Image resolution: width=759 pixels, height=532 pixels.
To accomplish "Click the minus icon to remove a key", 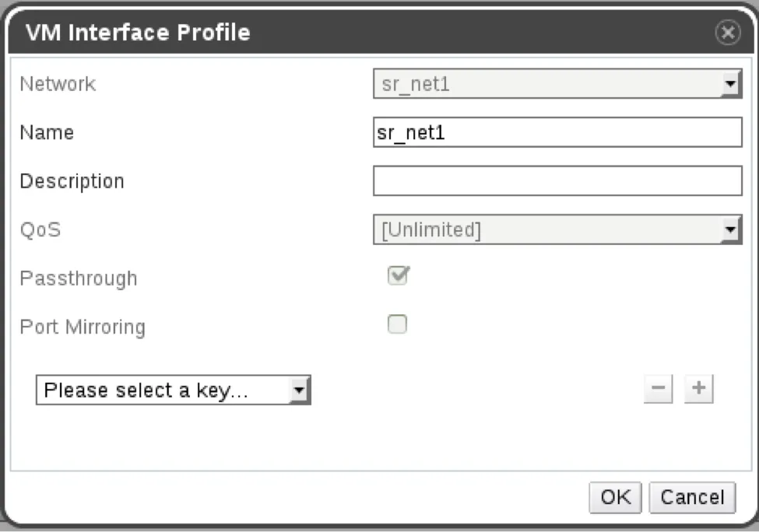I will coord(658,389).
